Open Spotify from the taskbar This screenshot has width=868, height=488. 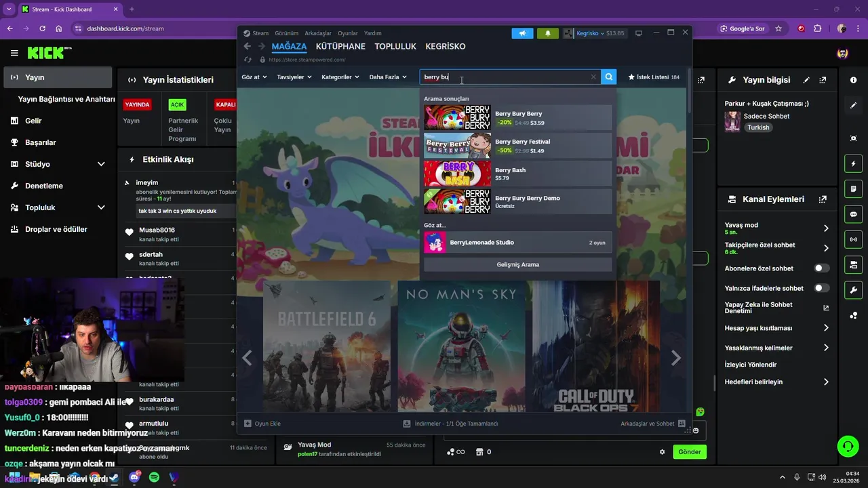point(154,478)
